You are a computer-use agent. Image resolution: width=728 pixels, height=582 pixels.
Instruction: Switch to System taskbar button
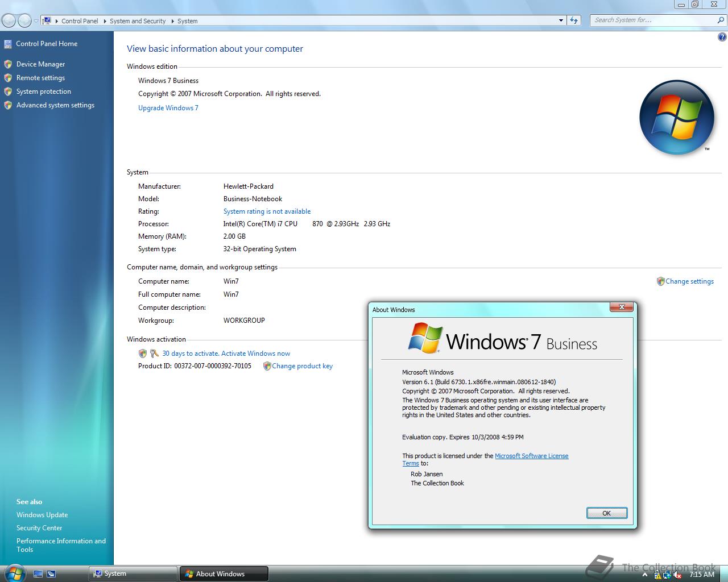(x=133, y=573)
